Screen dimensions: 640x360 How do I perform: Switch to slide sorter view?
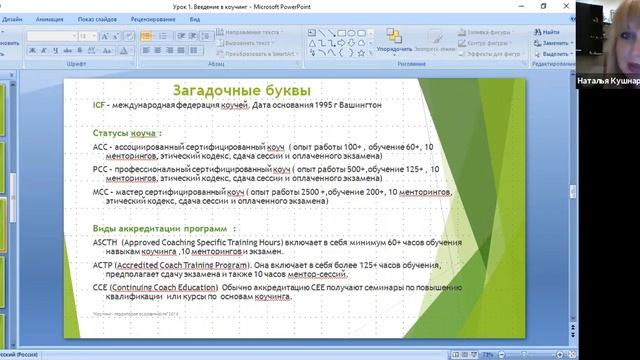click(464, 355)
